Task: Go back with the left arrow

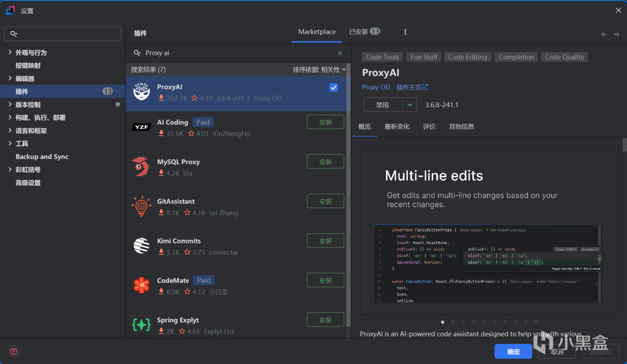Action: [603, 34]
